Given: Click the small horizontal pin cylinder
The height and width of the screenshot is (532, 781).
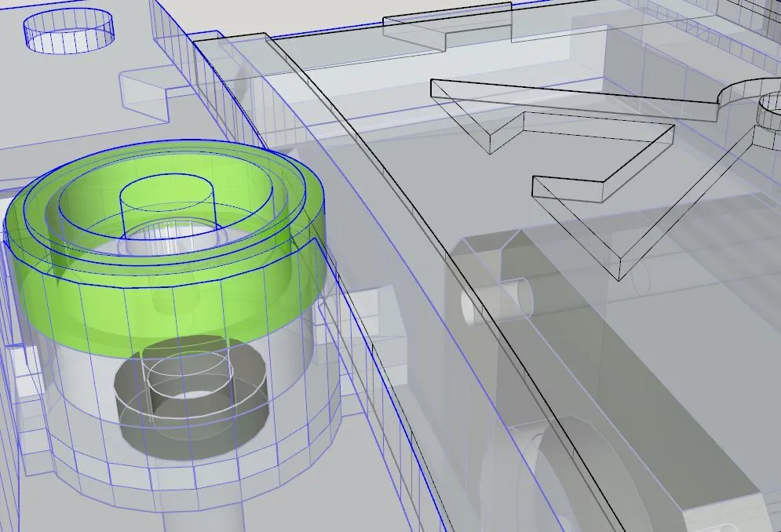Looking at the screenshot, I should [497, 302].
